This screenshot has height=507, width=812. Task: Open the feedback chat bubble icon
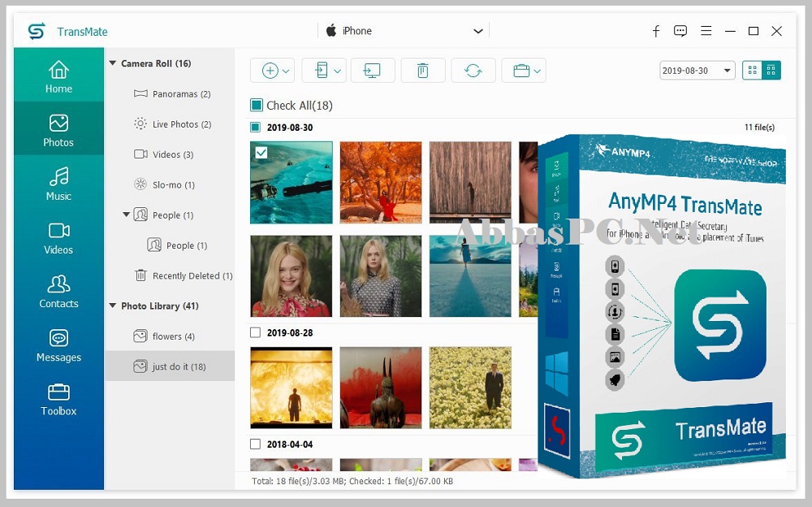point(680,31)
